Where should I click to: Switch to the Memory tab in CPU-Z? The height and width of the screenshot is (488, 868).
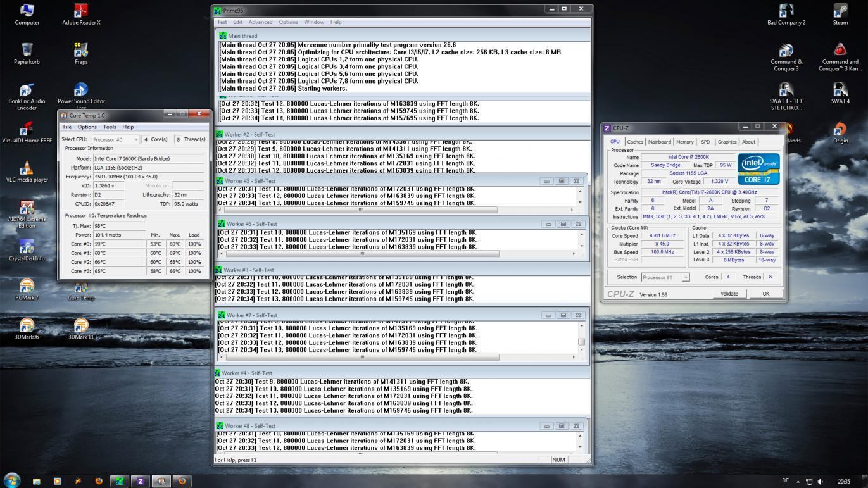[x=684, y=142]
